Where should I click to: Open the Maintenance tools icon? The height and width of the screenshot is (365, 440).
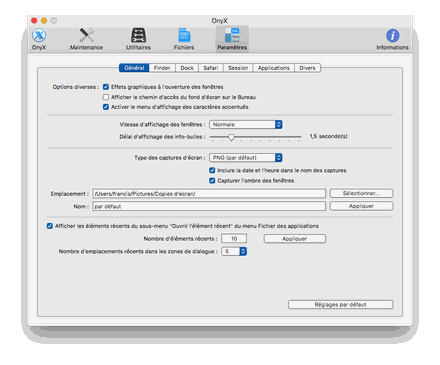[x=86, y=39]
